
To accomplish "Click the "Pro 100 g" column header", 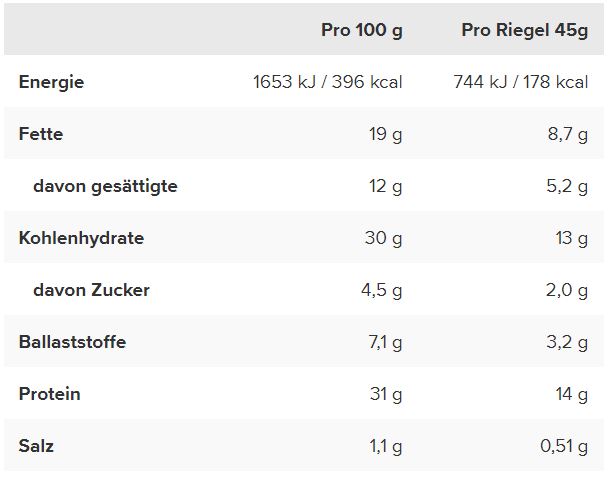I will click(361, 30).
